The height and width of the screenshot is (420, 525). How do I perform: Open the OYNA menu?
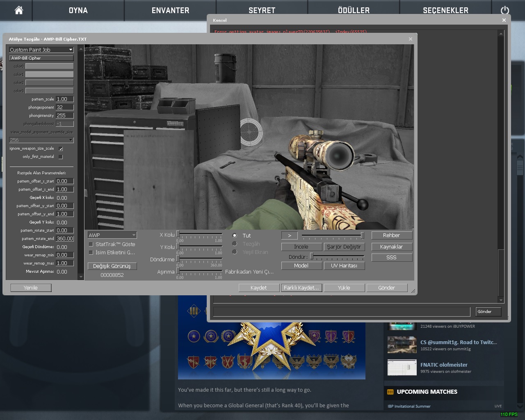(x=78, y=10)
